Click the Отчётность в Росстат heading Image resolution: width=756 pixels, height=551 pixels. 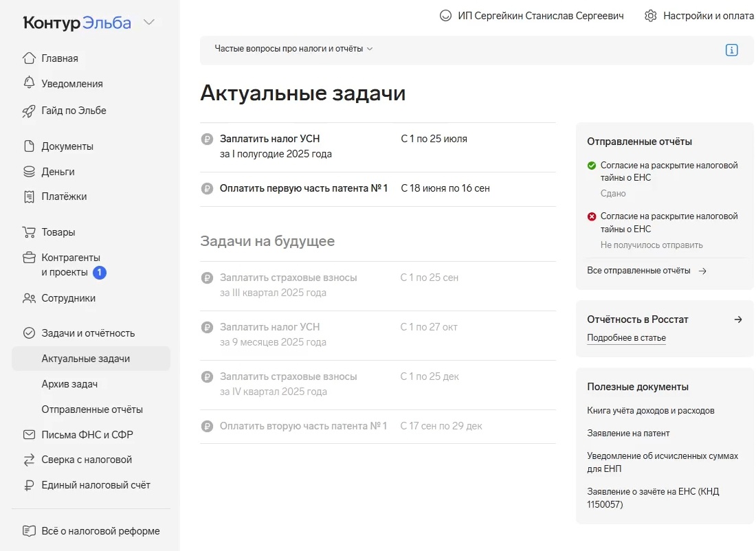pos(637,319)
